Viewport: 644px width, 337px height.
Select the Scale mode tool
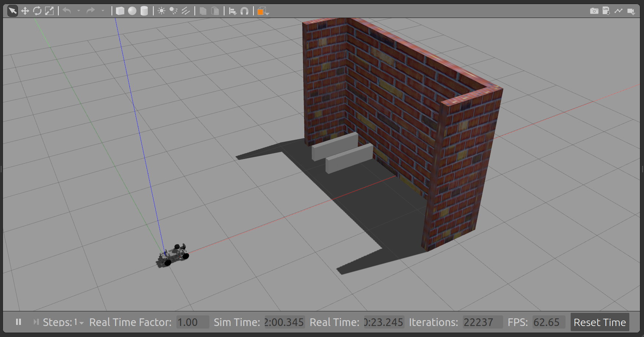(x=50, y=11)
